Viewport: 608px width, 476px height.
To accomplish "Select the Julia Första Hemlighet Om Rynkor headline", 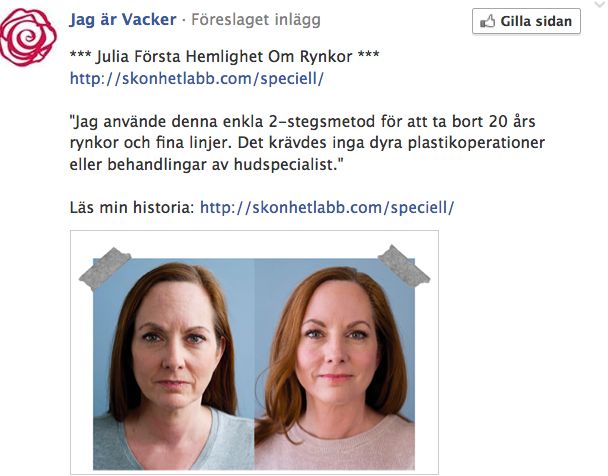I will (x=225, y=57).
